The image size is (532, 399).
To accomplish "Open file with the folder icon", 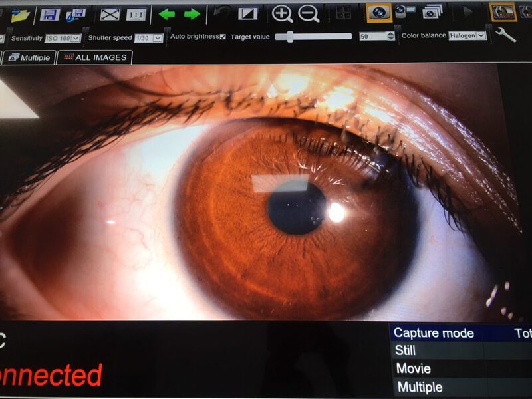I will click(20, 14).
